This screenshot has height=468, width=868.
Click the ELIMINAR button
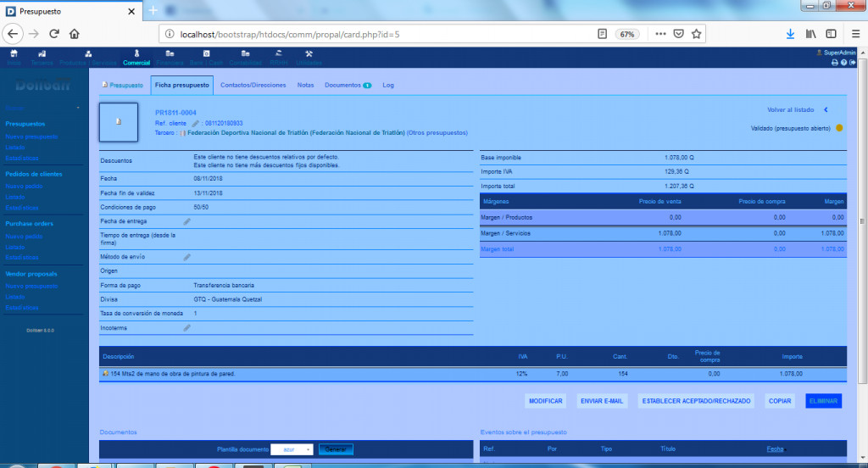[x=823, y=401]
